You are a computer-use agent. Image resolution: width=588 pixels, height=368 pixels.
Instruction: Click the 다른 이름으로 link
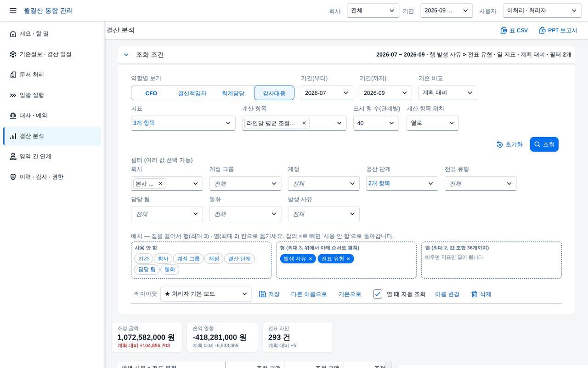point(309,294)
